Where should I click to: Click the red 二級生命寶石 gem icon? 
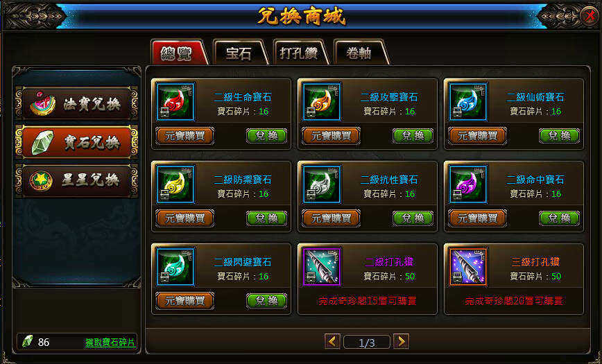pyautogui.click(x=176, y=102)
